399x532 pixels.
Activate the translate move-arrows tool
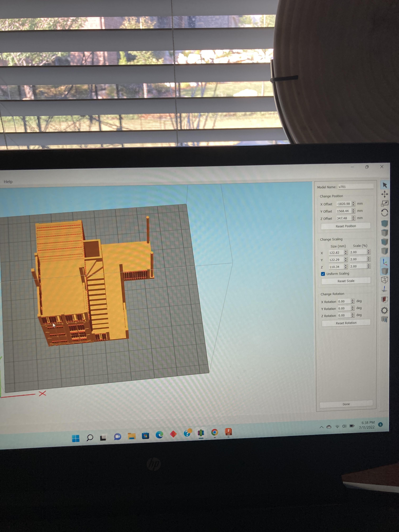coord(384,194)
